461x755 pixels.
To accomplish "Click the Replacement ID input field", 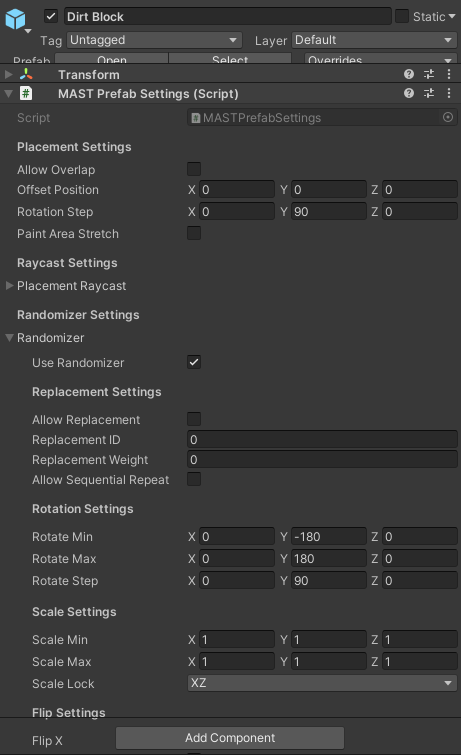I will pos(322,440).
